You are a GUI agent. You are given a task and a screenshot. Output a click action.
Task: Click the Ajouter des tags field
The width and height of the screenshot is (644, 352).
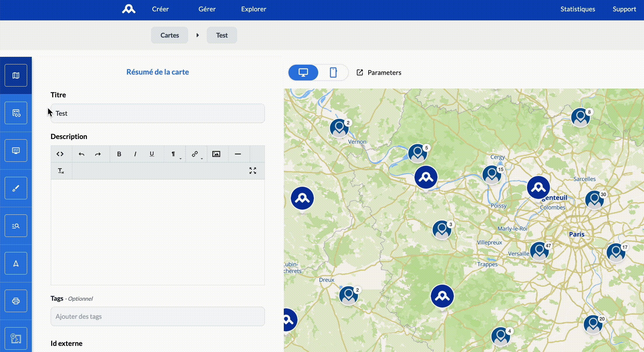(157, 316)
